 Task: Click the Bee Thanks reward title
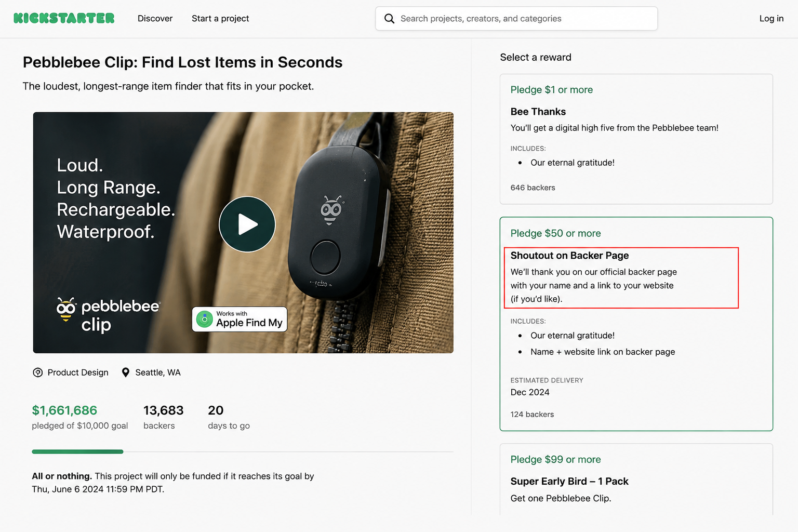pos(538,112)
